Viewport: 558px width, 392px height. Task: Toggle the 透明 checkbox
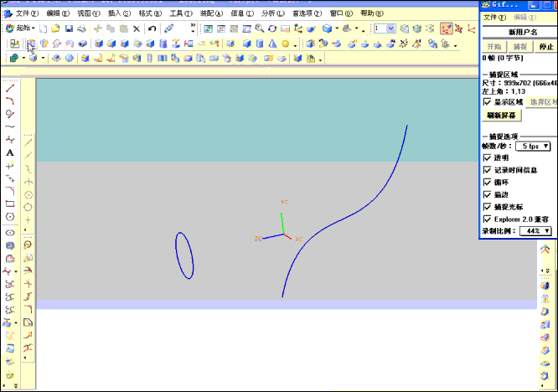[x=488, y=157]
